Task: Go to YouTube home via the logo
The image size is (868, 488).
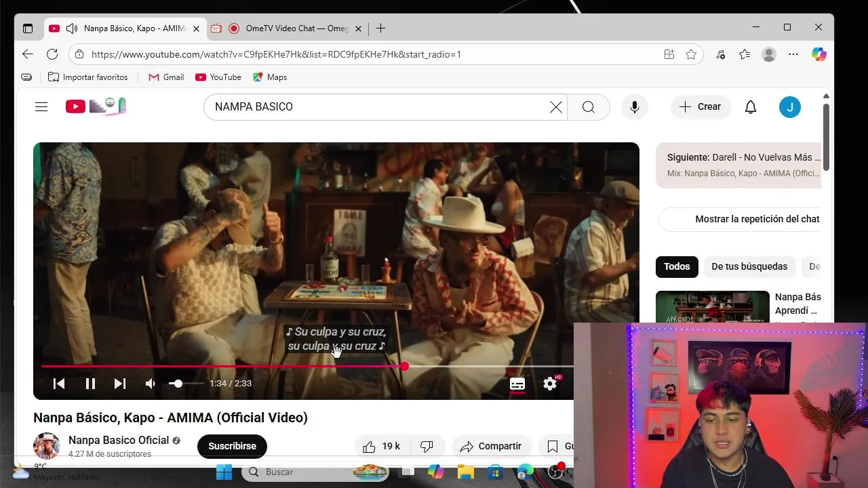Action: coord(96,106)
